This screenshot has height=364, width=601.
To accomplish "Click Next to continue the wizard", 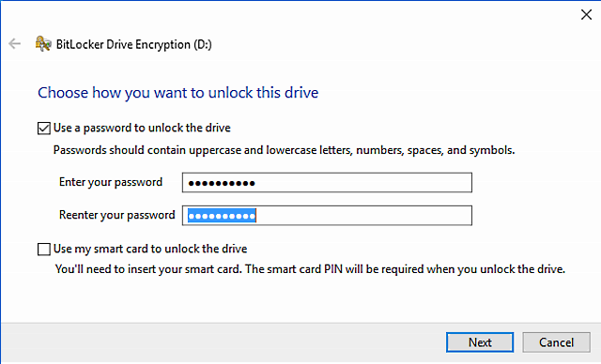I will click(x=480, y=342).
